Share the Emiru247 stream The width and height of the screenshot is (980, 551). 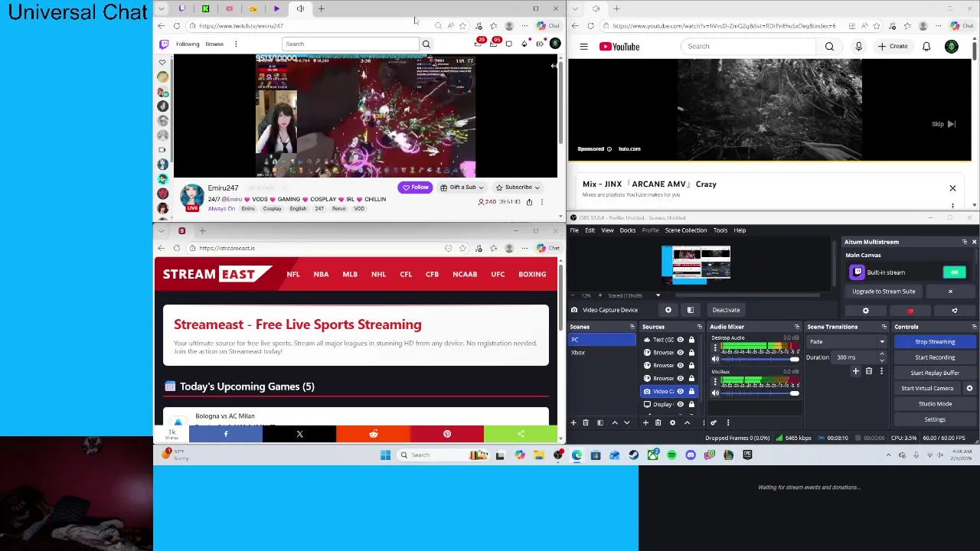[x=529, y=202]
